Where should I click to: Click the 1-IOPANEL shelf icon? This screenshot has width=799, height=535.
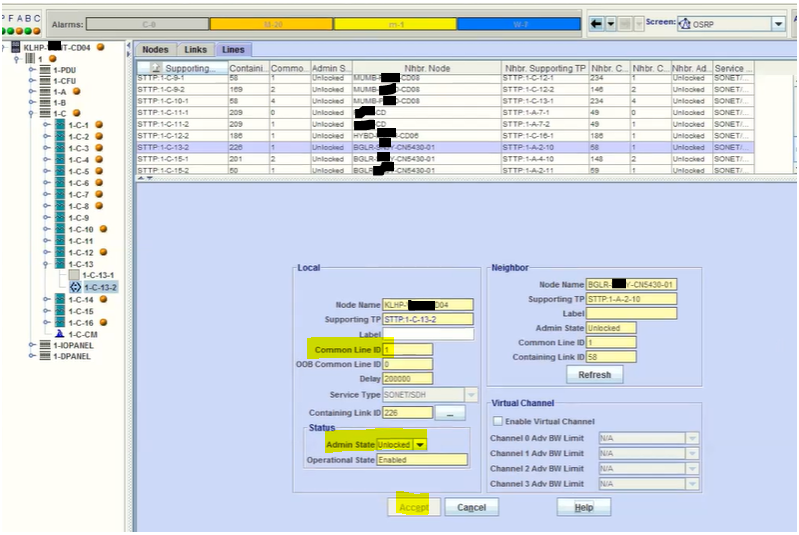point(45,345)
